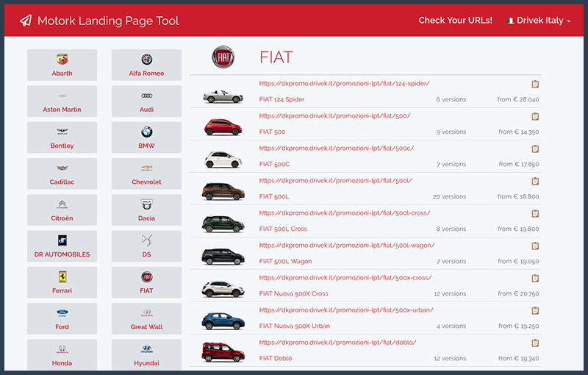Open Check Your URLs! menu item
588x375 pixels.
coord(455,21)
